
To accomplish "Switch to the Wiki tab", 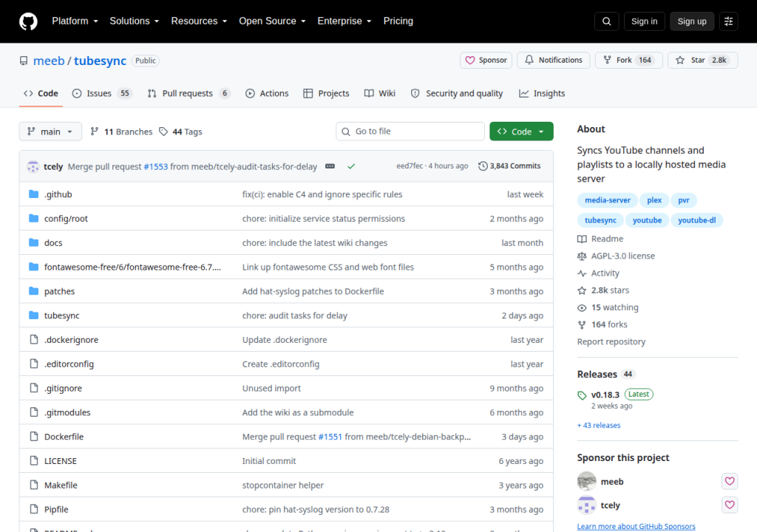I will click(x=380, y=94).
